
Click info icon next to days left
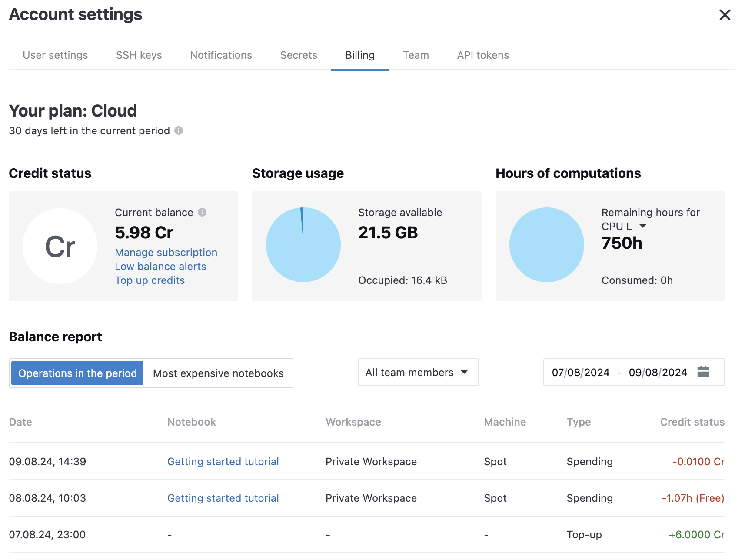(179, 130)
